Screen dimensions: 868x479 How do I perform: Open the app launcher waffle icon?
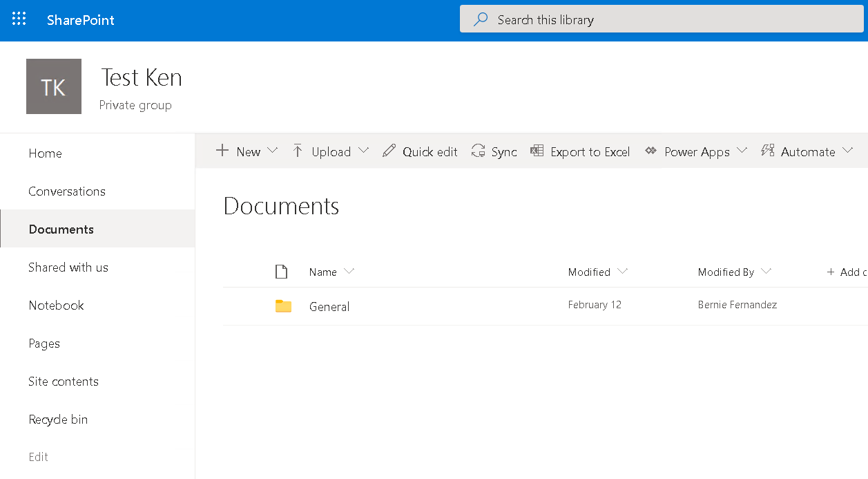click(19, 19)
